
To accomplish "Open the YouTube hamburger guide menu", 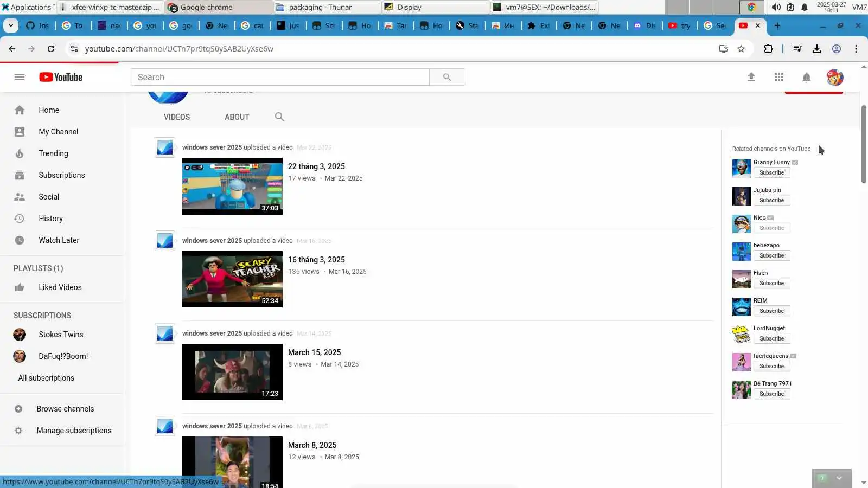I will coord(20,77).
